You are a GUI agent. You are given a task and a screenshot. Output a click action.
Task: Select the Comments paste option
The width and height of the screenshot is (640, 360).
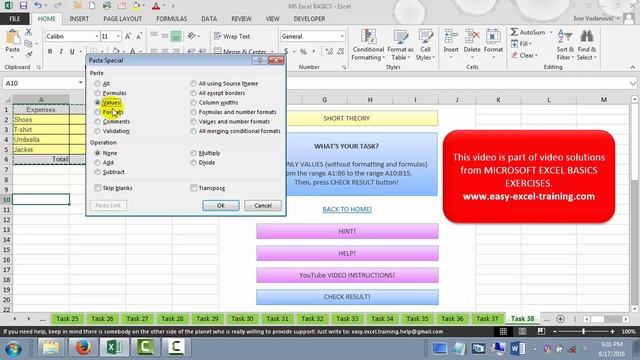[98, 122]
